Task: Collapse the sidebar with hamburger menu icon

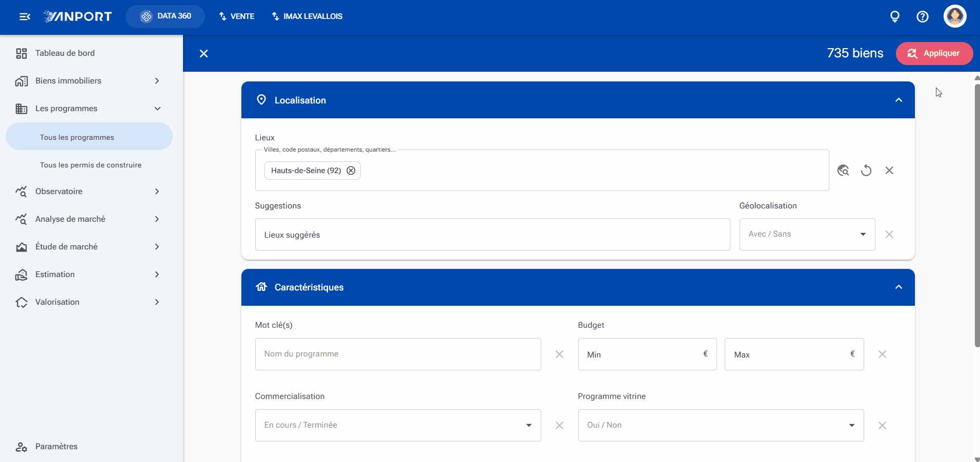Action: click(x=25, y=17)
